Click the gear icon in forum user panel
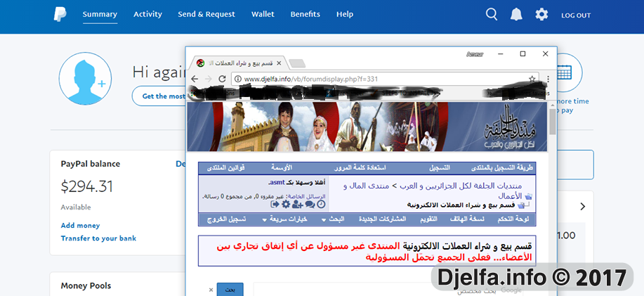The image size is (644, 296). tap(285, 205)
